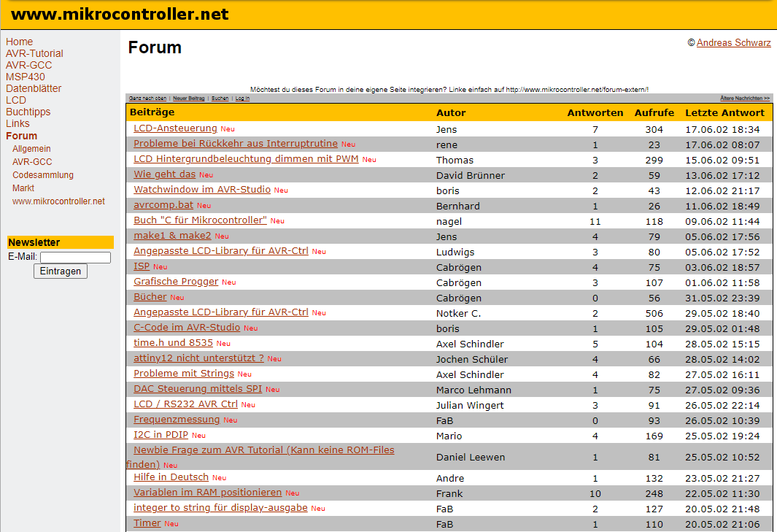Open the 'Timer' thread
Viewport: 777px width, 532px height.
(147, 524)
